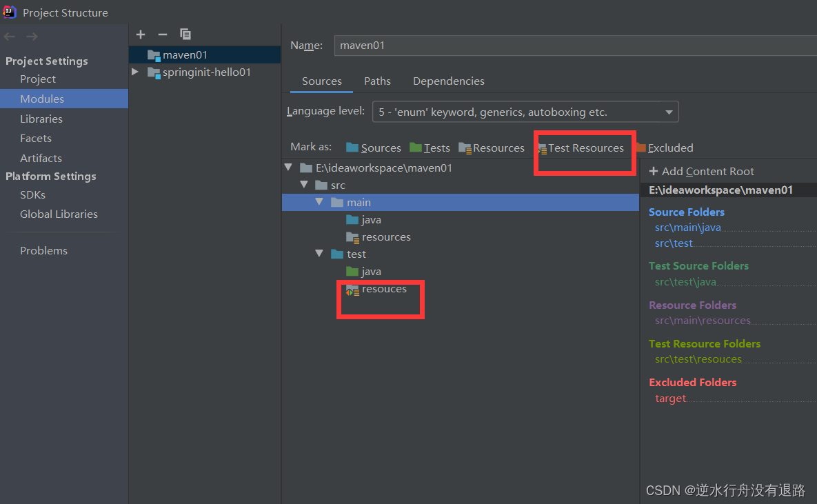Image resolution: width=817 pixels, height=504 pixels.
Task: Open Global Libraries
Action: (59, 214)
